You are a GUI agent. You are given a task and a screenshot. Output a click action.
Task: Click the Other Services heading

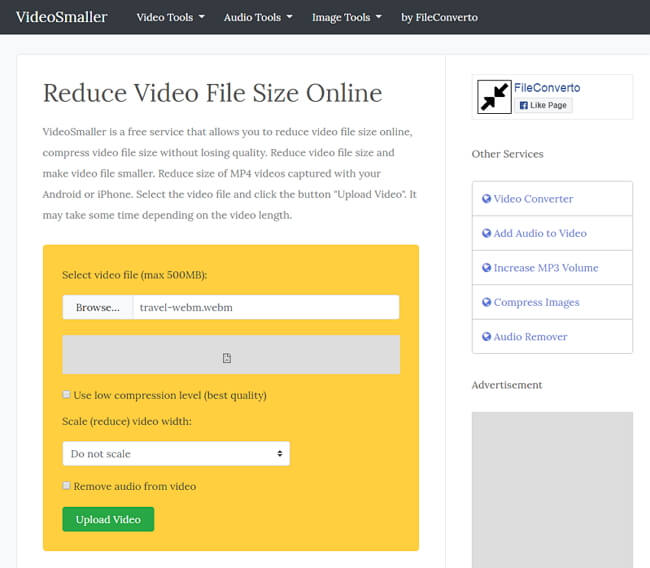tap(507, 154)
